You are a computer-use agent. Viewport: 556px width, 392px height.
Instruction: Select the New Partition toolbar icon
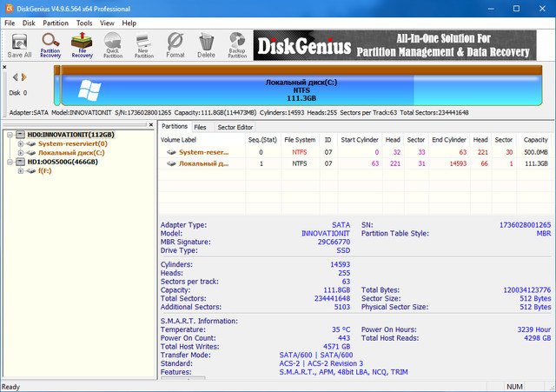pyautogui.click(x=143, y=44)
